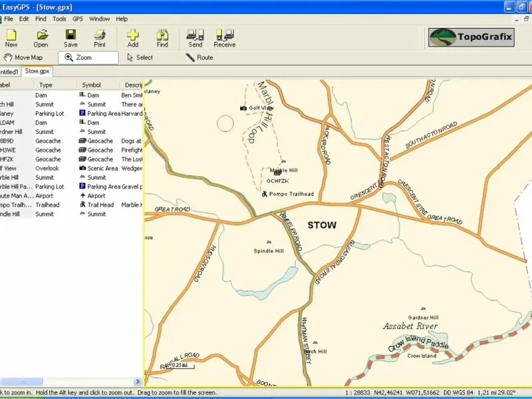Activate the Route drawing tool
532x399 pixels.
point(199,58)
